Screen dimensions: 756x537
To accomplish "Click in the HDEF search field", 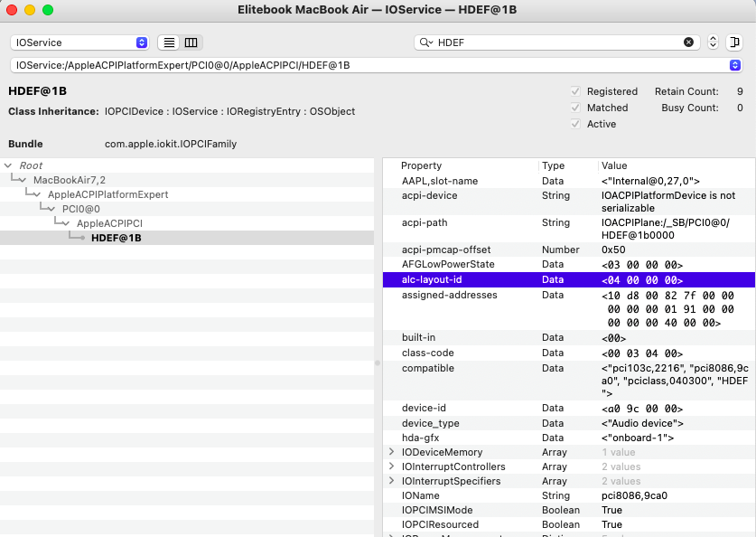I will coord(551,42).
